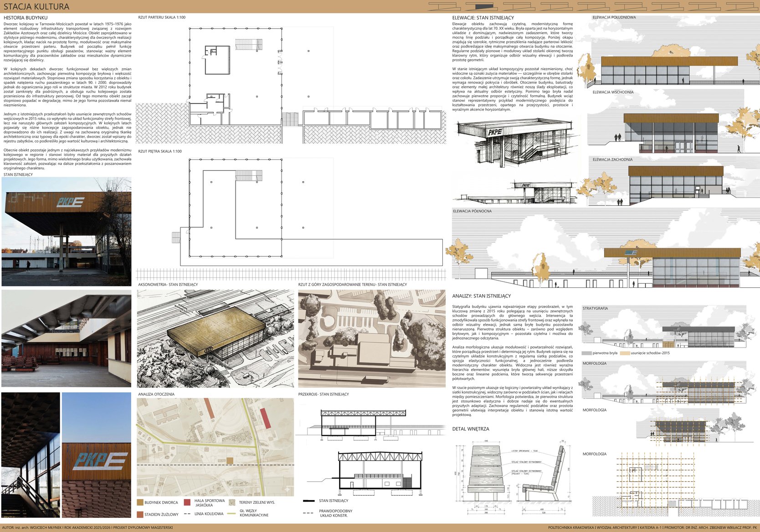Click the Historia Budynku heading
760x532 pixels.
(x=26, y=18)
